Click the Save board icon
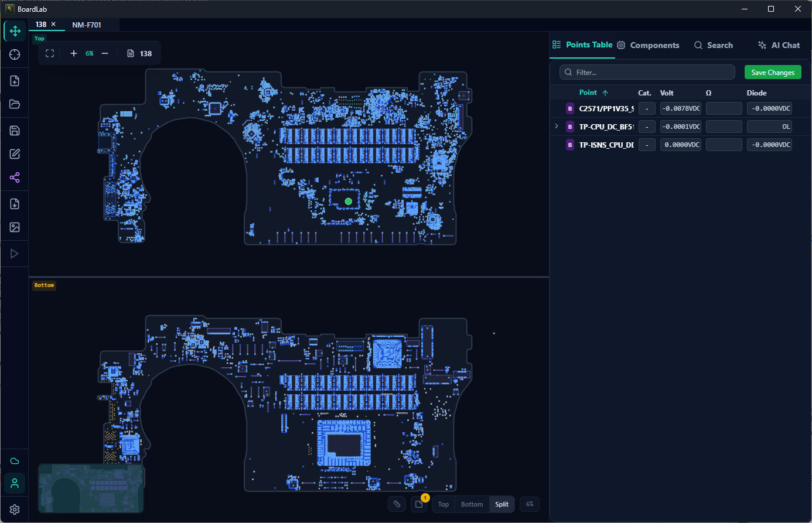The width and height of the screenshot is (812, 523). [15, 130]
